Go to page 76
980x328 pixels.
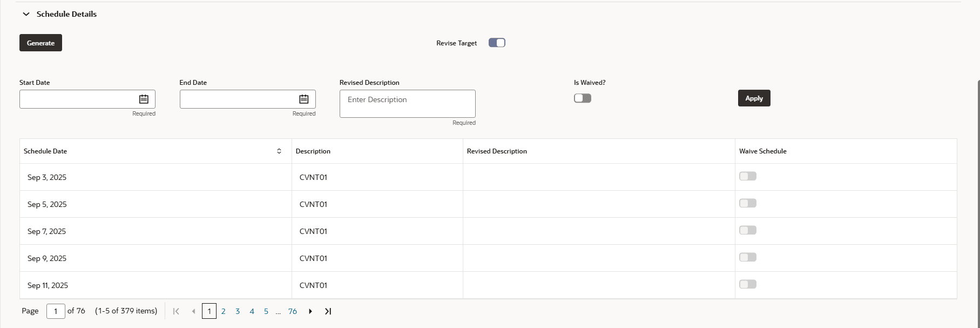[x=293, y=311]
